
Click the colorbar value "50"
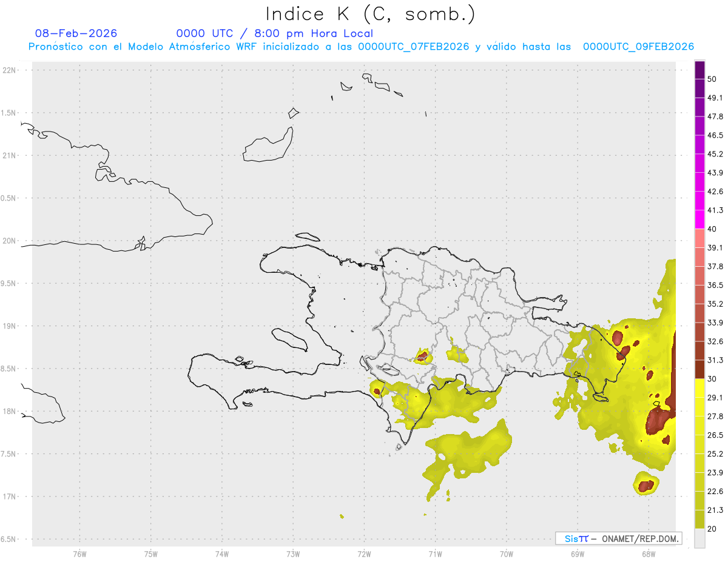712,79
